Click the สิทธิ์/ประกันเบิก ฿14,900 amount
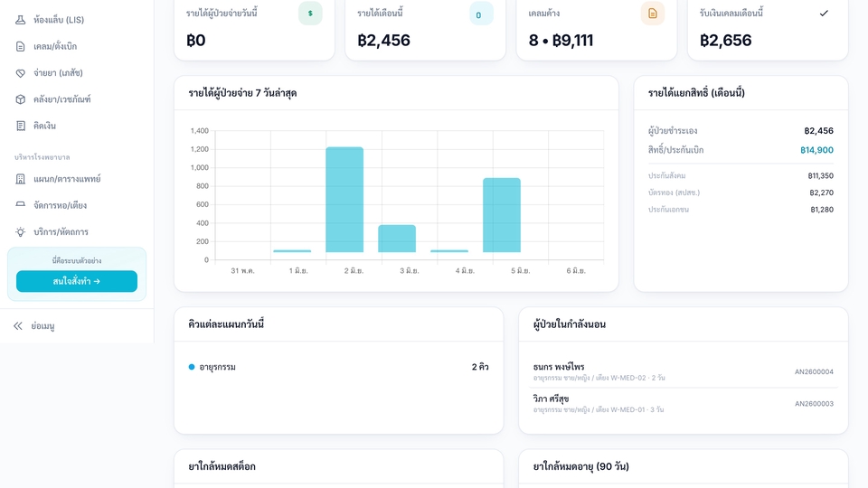The image size is (868, 488). click(816, 150)
